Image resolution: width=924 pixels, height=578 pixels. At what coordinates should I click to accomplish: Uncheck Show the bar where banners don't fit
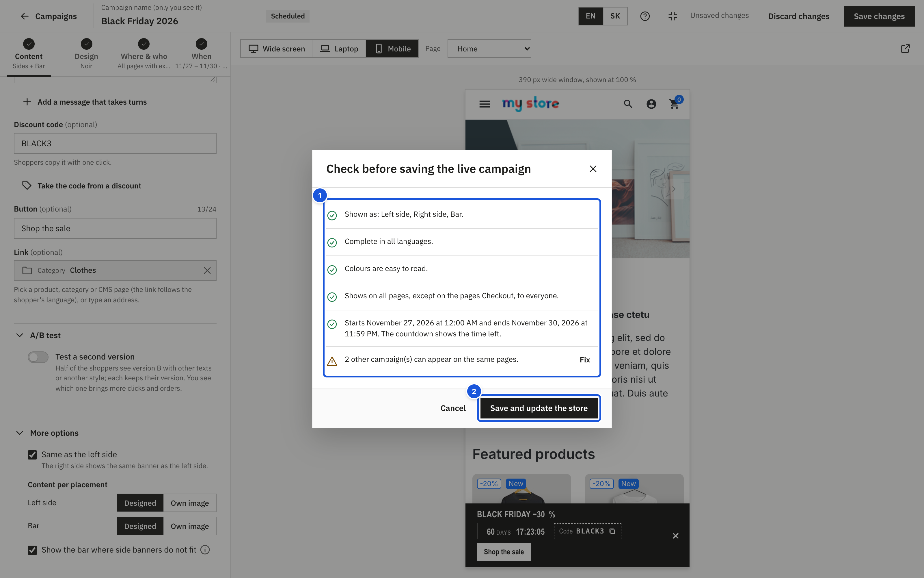click(x=32, y=550)
